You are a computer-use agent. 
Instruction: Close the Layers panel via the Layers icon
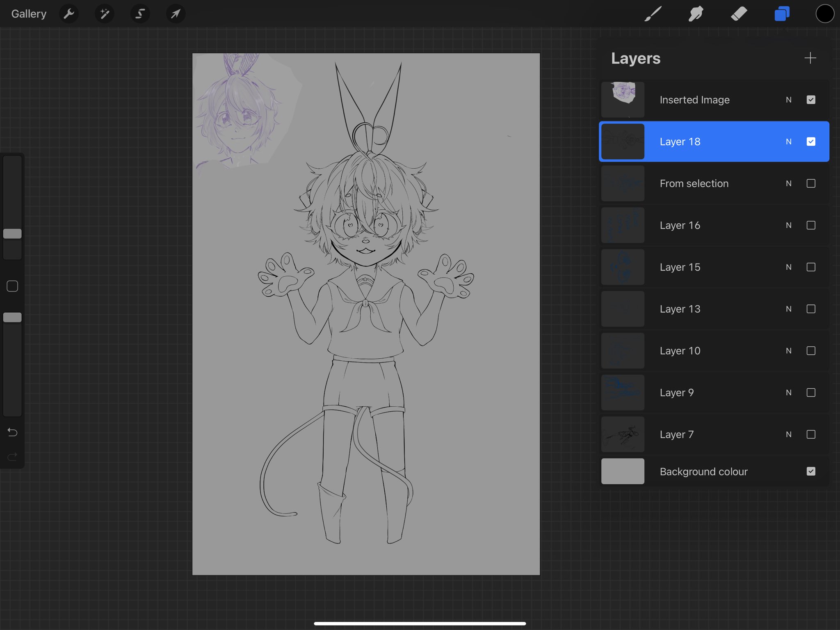click(782, 14)
